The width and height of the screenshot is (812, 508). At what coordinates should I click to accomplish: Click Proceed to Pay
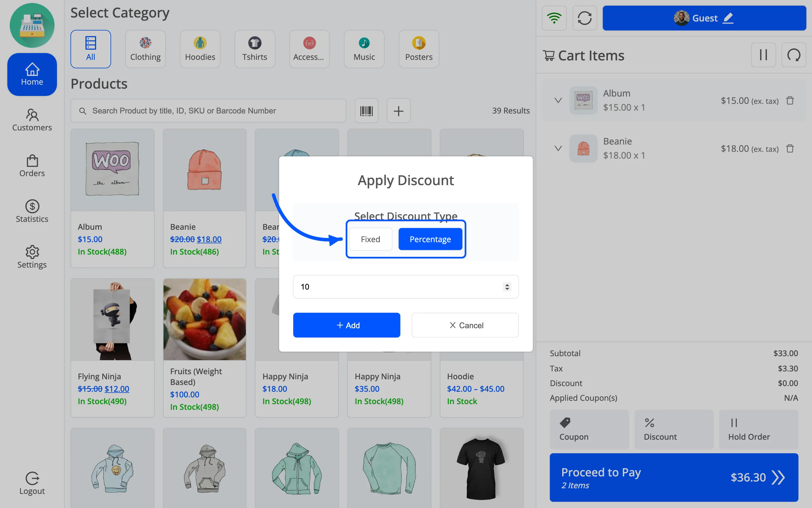674,478
